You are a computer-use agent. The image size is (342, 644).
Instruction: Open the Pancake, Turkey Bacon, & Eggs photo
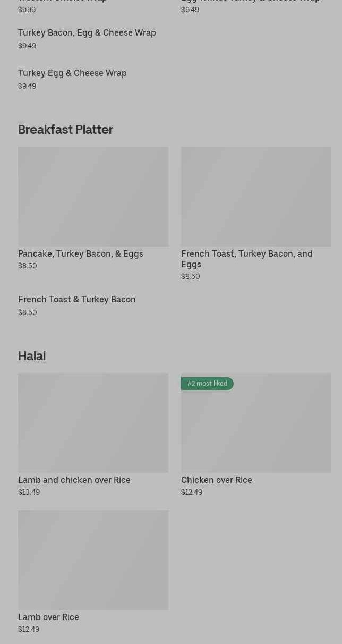[93, 196]
